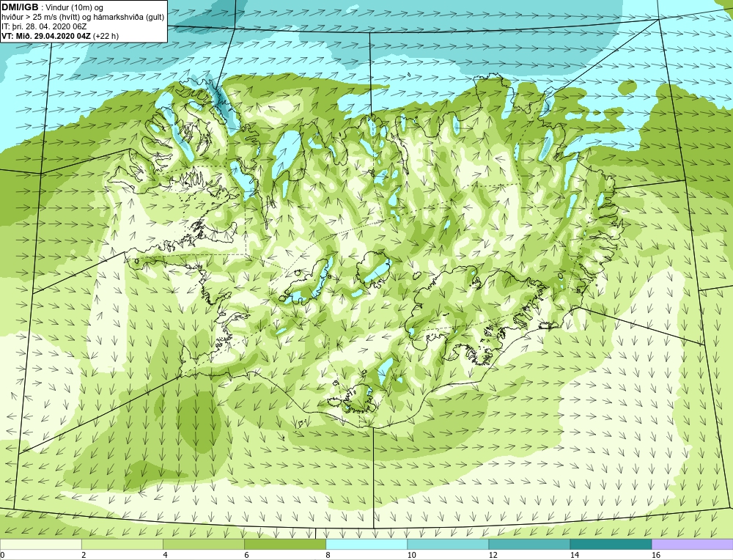Click the legend scale label '14'
The width and height of the screenshot is (733, 560).
(x=575, y=556)
